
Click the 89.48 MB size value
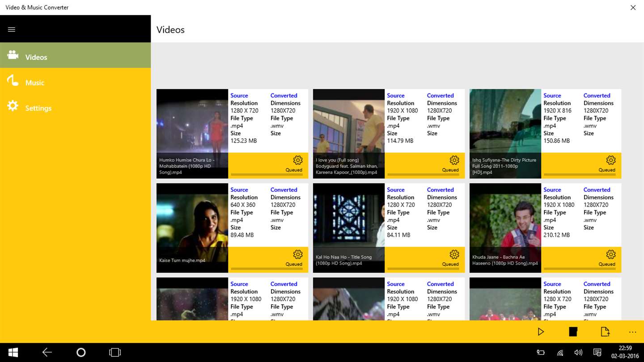tap(242, 235)
